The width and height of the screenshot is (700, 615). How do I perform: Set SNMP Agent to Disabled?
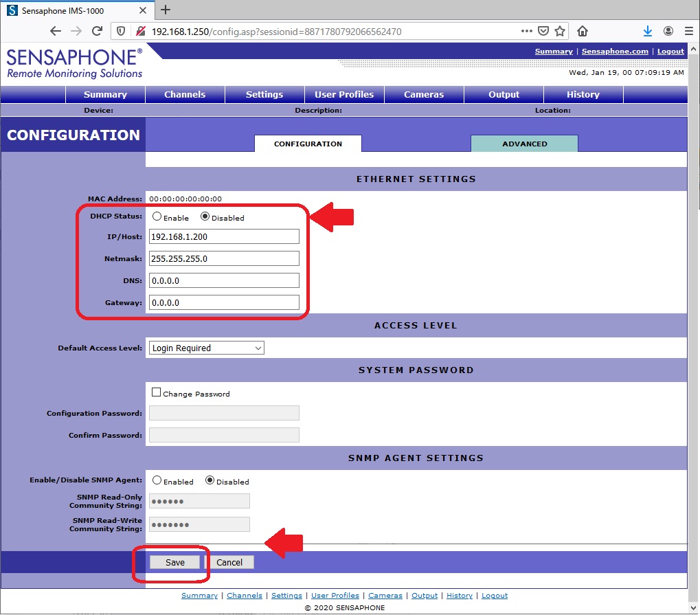click(210, 480)
